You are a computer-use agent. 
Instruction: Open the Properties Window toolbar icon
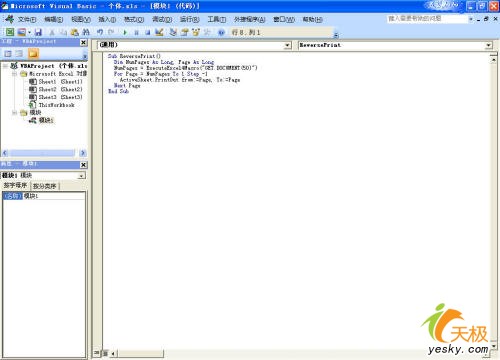tap(184, 32)
